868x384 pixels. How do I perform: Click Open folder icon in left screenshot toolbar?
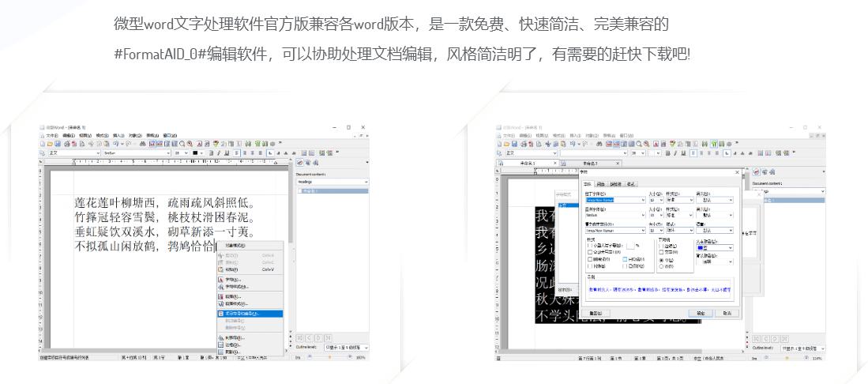tap(50, 144)
